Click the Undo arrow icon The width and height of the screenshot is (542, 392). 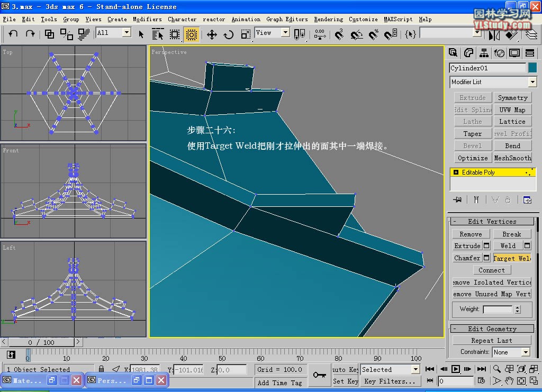[13, 34]
